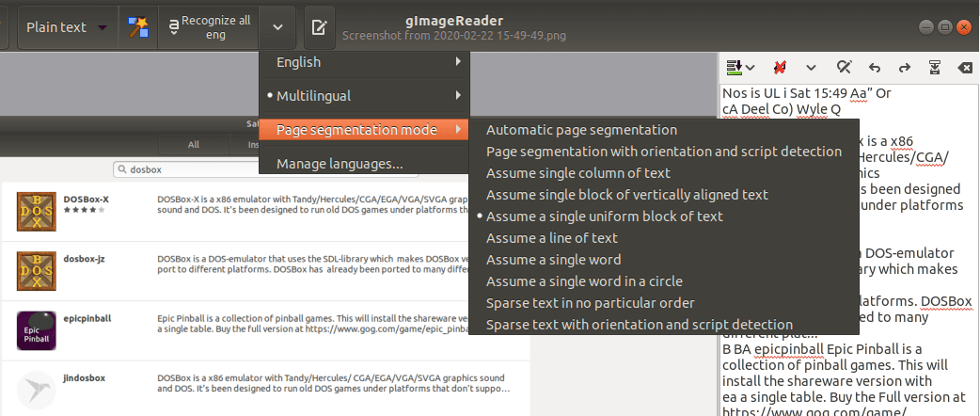This screenshot has height=416, width=980.
Task: Open Manage languages dialog
Action: (x=364, y=164)
